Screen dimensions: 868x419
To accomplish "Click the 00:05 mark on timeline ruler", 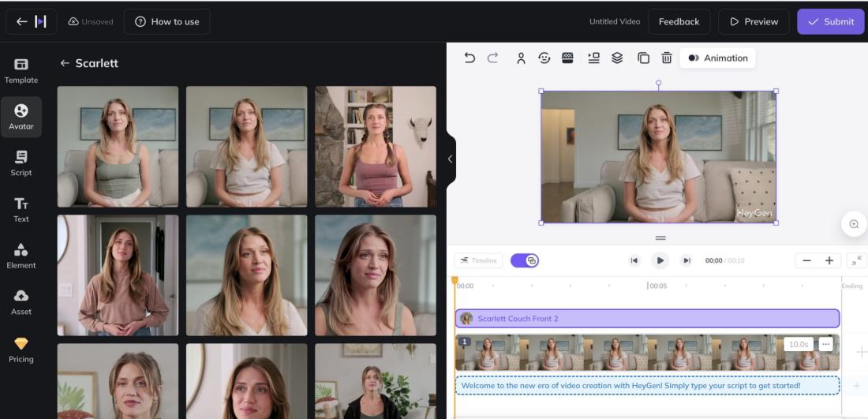I will [657, 286].
